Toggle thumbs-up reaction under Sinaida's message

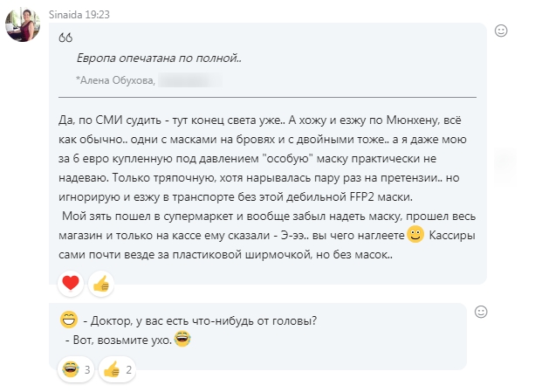tap(100, 283)
